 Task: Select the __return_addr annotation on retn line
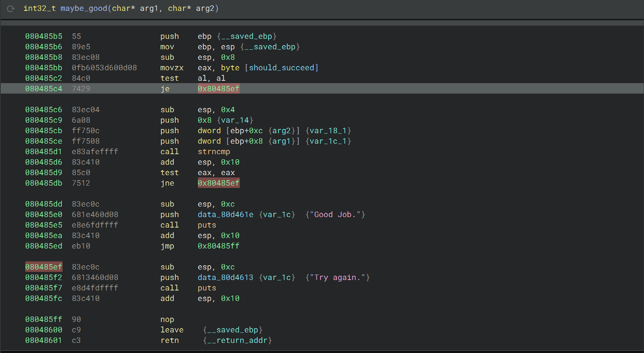237,340
